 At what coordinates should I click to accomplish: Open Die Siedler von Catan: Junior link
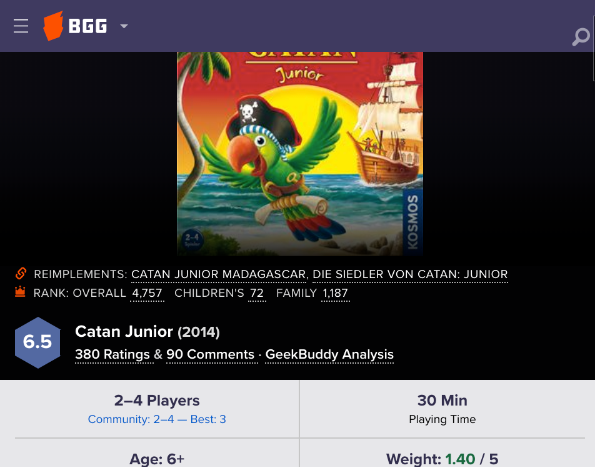click(x=410, y=274)
